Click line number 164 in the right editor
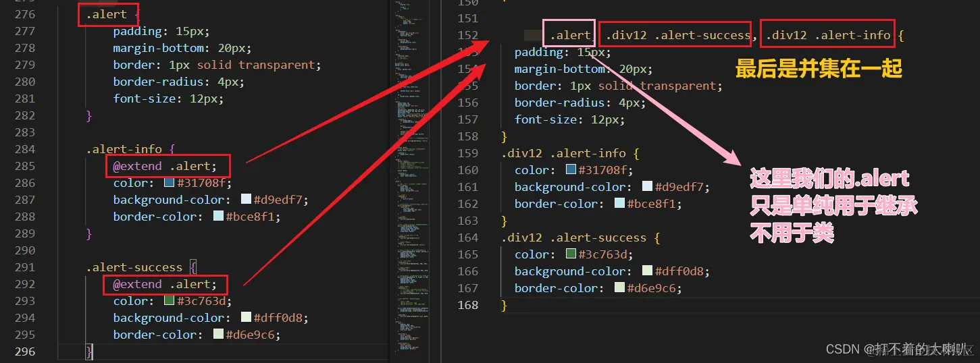Image resolution: width=980 pixels, height=363 pixels. 467,238
